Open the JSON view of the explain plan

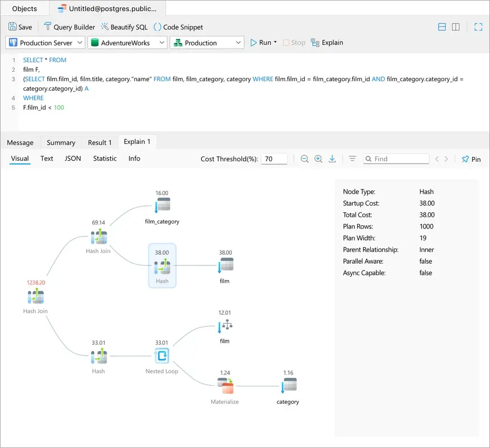[73, 158]
